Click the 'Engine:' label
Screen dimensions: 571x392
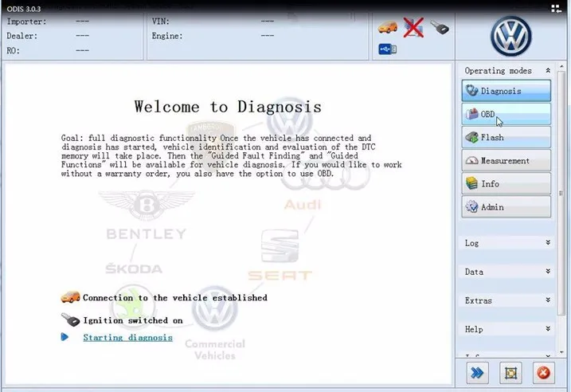click(167, 36)
